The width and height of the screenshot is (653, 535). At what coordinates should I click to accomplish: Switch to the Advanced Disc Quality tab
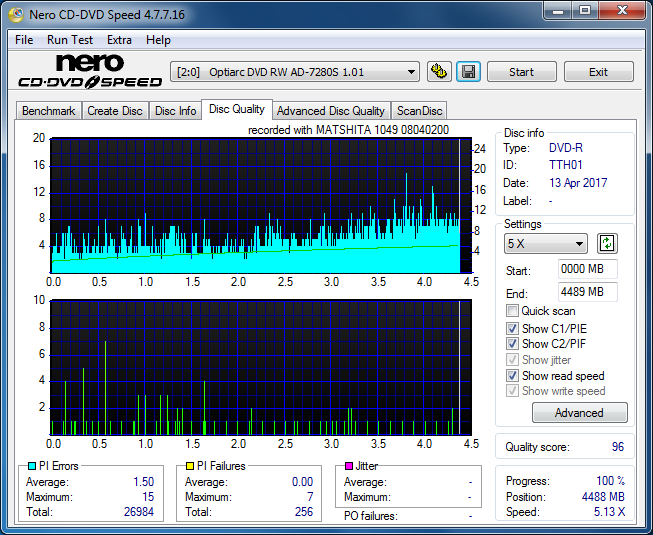(x=330, y=111)
